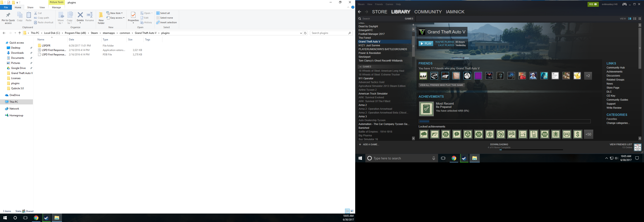Open the Store Page link
644x222 pixels.
[x=612, y=88]
